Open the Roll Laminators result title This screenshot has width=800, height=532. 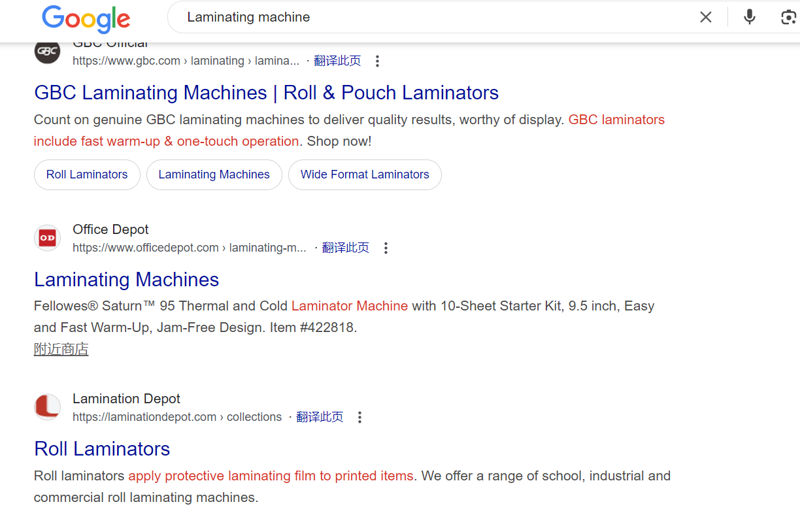[x=102, y=449]
